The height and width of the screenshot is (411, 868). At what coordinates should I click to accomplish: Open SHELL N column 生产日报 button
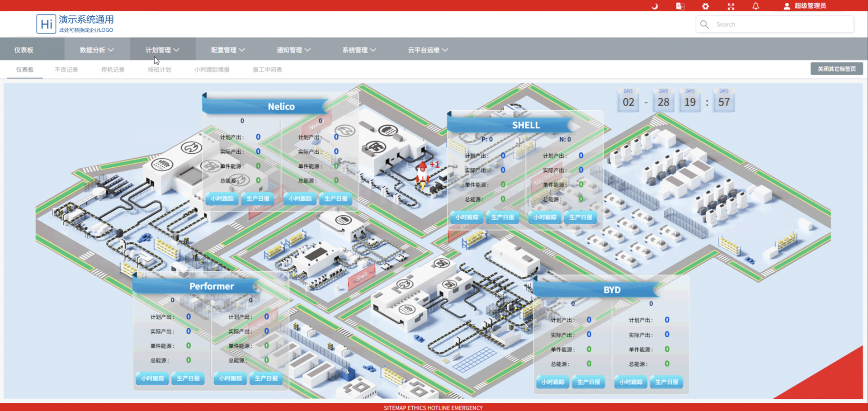coord(580,217)
